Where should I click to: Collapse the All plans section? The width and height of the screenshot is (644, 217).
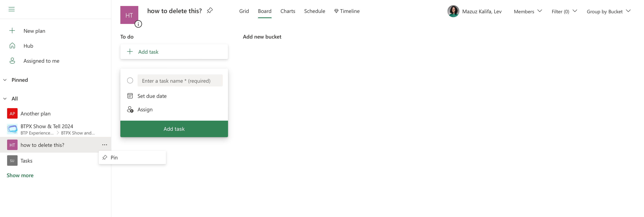tap(5, 99)
